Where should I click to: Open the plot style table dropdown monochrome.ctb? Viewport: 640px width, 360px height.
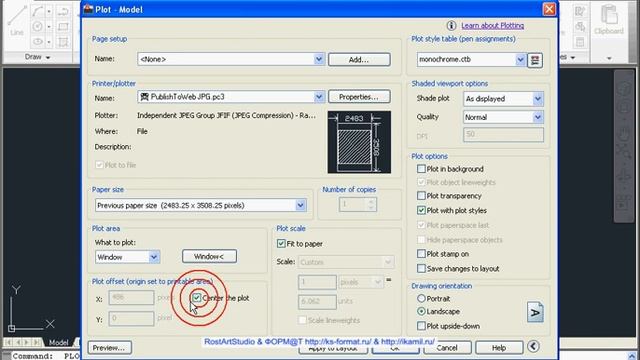pos(520,60)
